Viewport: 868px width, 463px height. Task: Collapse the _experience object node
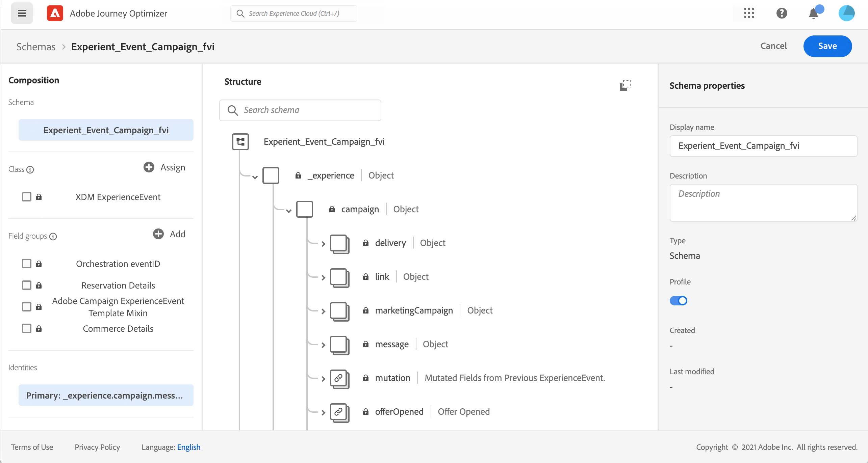[255, 177]
